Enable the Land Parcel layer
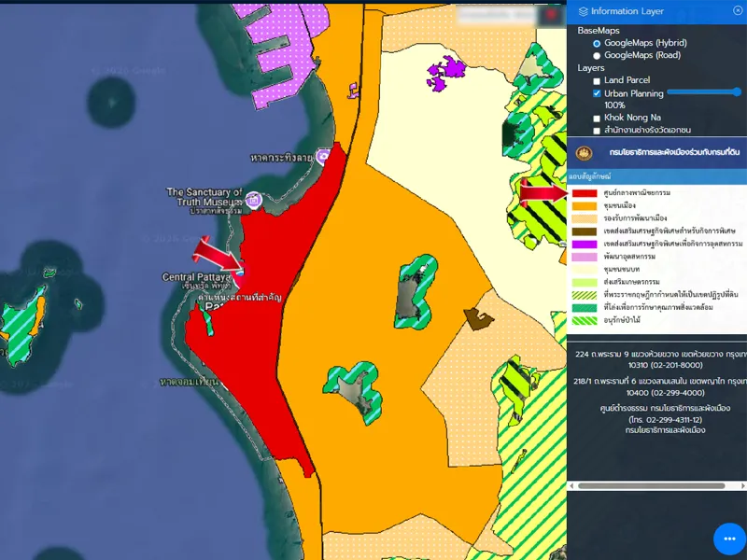The width and height of the screenshot is (747, 560). [x=597, y=81]
